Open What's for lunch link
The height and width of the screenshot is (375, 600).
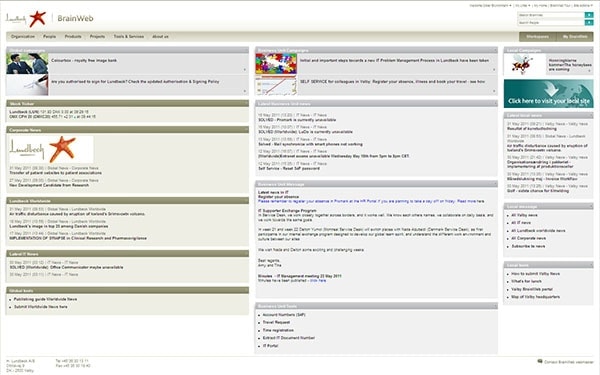527,281
